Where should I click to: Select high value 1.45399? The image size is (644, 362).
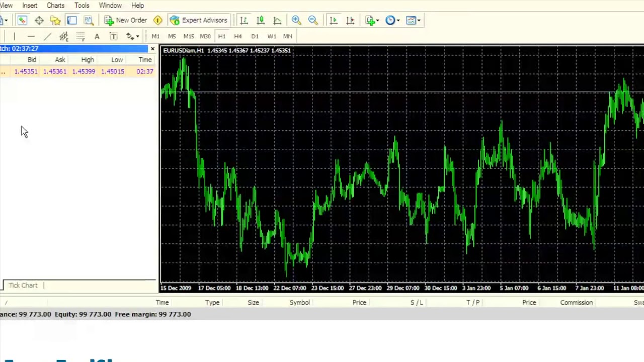[x=84, y=71]
